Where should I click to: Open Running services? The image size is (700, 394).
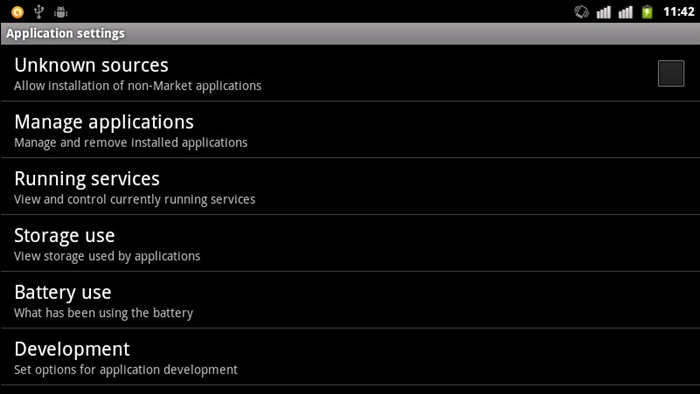pyautogui.click(x=350, y=187)
